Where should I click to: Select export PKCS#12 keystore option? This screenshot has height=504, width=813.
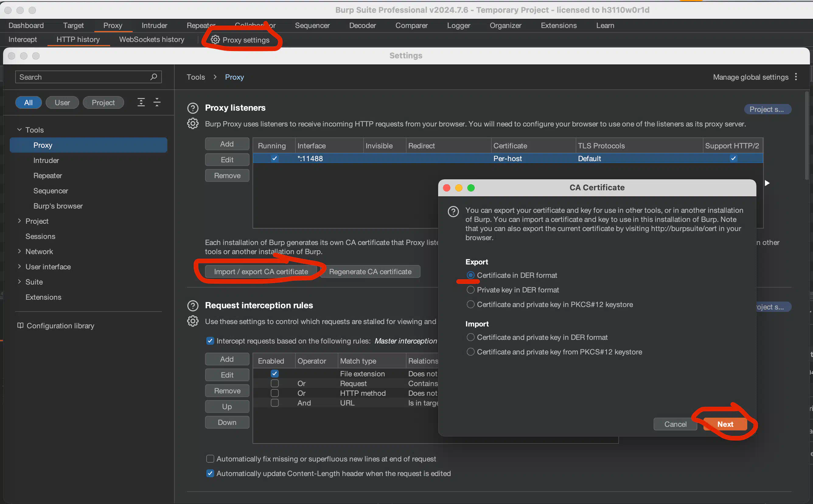pos(470,305)
